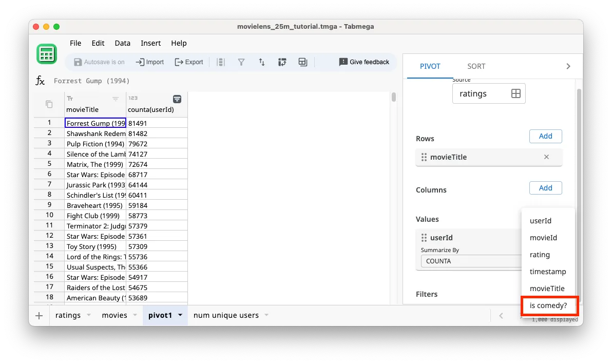Screen dimensions: 612x364
Task: Open the sort indicator on counta(userId) column
Action: [x=177, y=99]
